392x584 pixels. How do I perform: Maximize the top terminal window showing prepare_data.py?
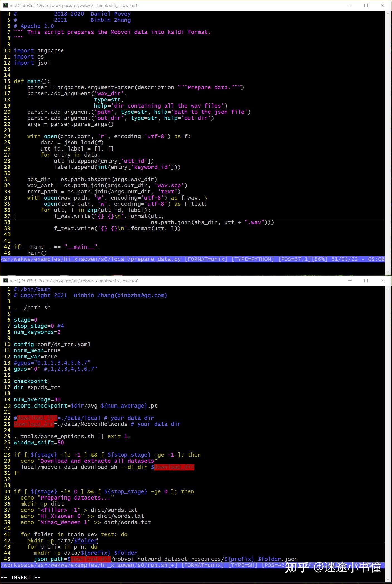click(366, 5)
